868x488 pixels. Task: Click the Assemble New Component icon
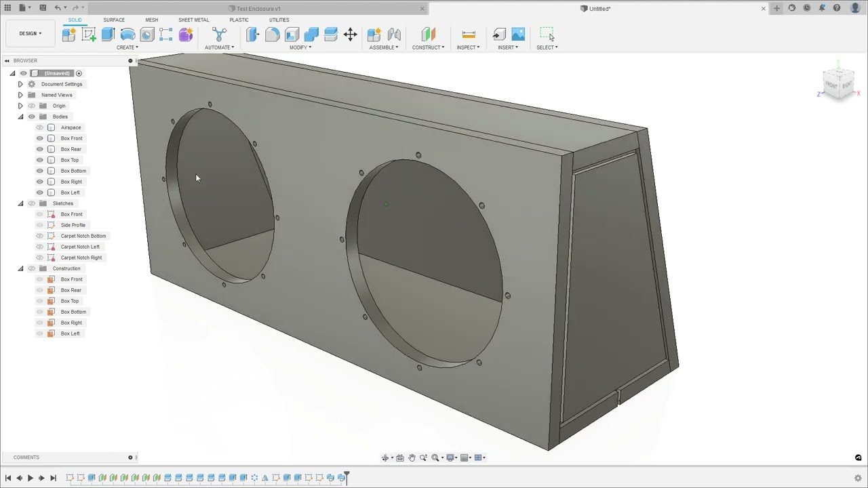(x=374, y=35)
